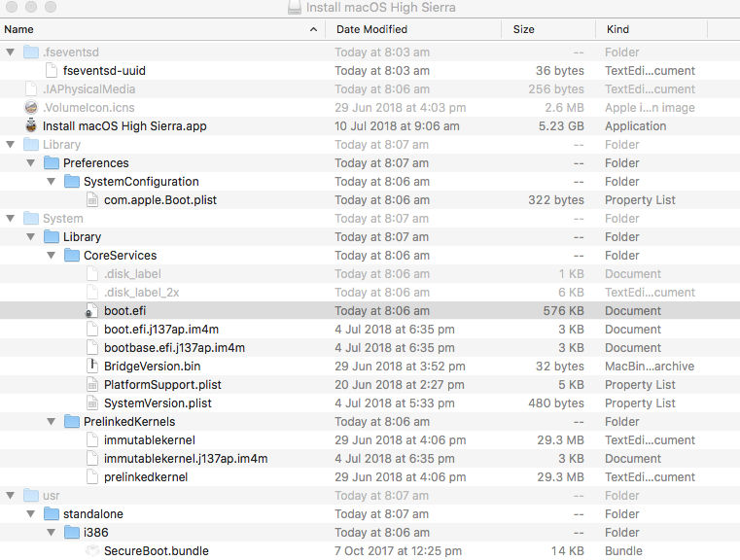Click the file name 'boot.efi'
The height and width of the screenshot is (560, 740).
tap(125, 311)
